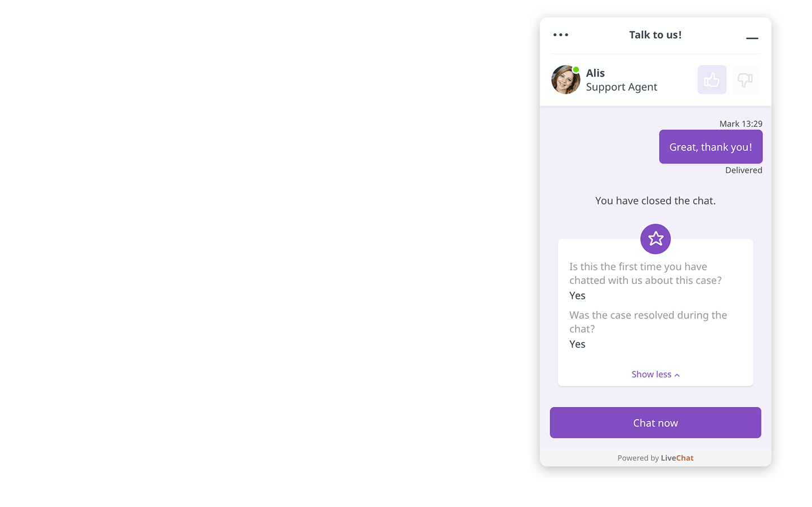
Task: Click the 'case resolved' answer Yes
Action: [x=577, y=344]
